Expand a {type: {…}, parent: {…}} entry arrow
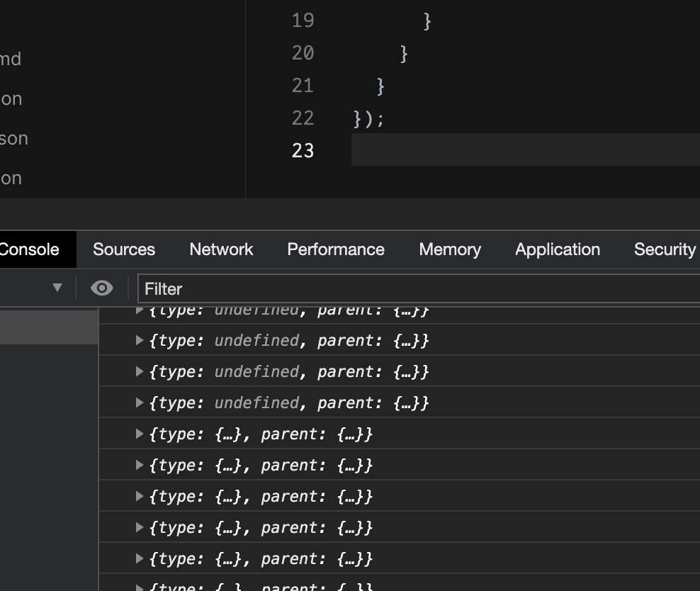The width and height of the screenshot is (700, 591). pyautogui.click(x=140, y=434)
